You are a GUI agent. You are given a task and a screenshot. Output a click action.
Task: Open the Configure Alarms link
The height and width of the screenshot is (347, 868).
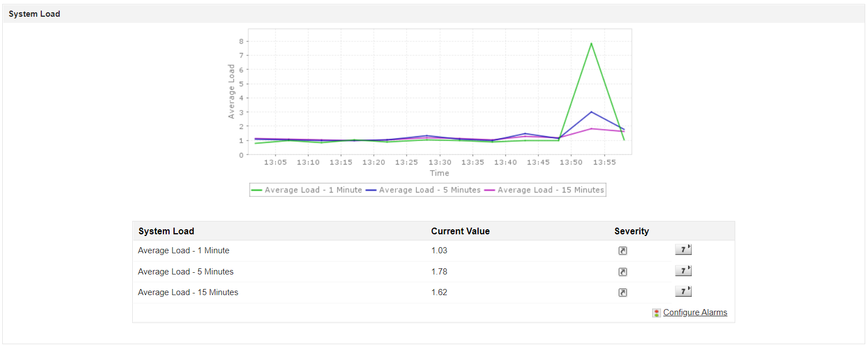pyautogui.click(x=695, y=312)
